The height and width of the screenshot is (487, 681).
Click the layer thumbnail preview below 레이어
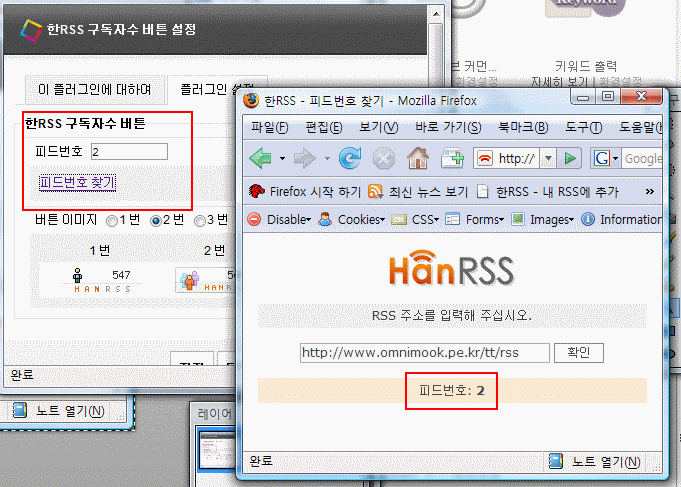pyautogui.click(x=216, y=450)
